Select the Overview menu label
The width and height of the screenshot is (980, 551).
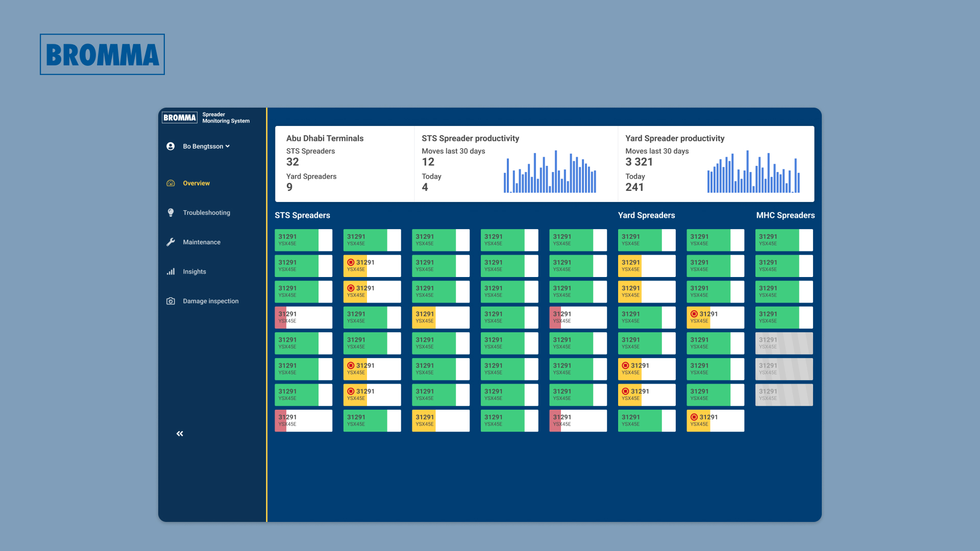point(197,183)
